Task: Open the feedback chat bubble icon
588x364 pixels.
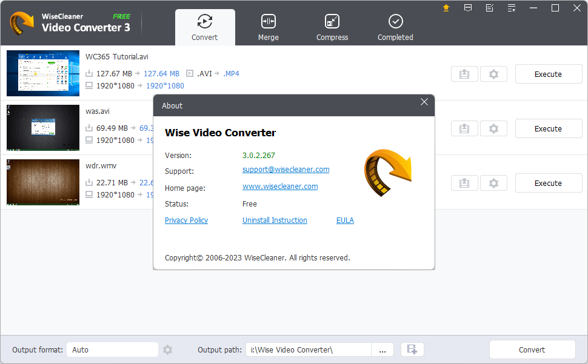Action: point(467,8)
